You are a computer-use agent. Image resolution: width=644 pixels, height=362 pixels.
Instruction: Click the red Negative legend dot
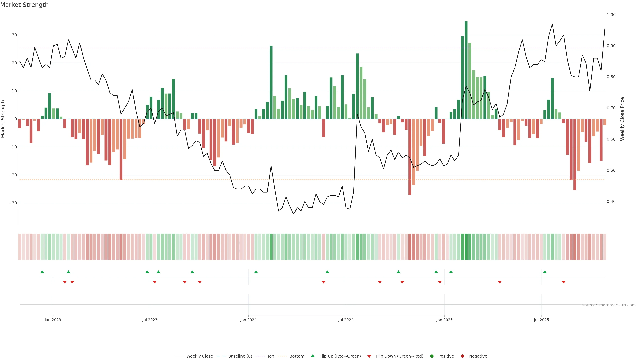click(x=462, y=356)
